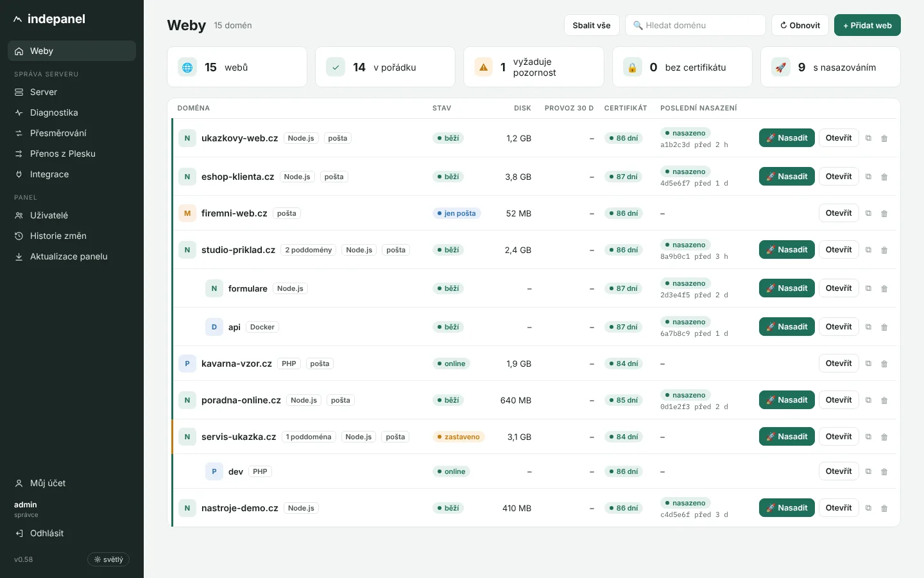Screen dimensions: 924x578
Task: Collapse the 2 poddomény badge of studio-priklad.cz
Action: pos(309,250)
